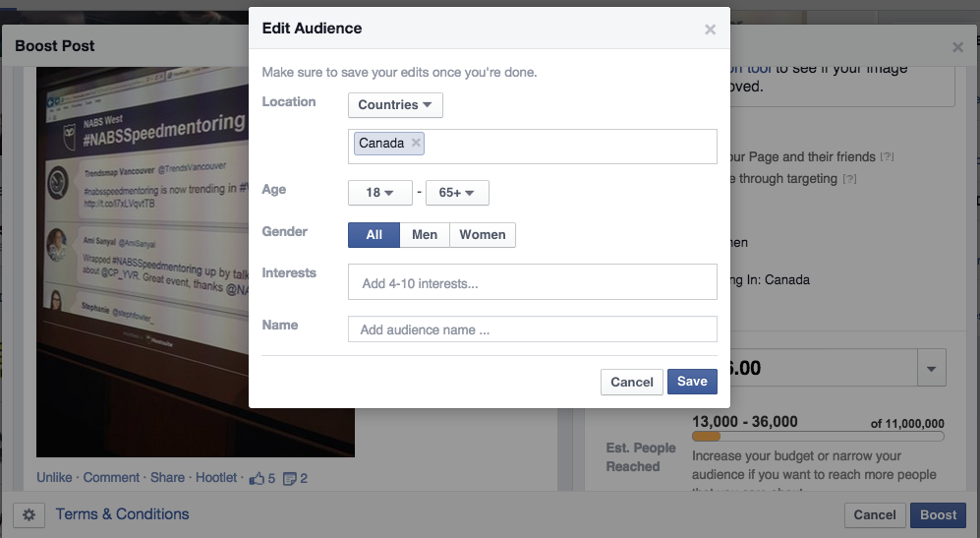Open help tooltip beside through targeting

click(x=849, y=179)
